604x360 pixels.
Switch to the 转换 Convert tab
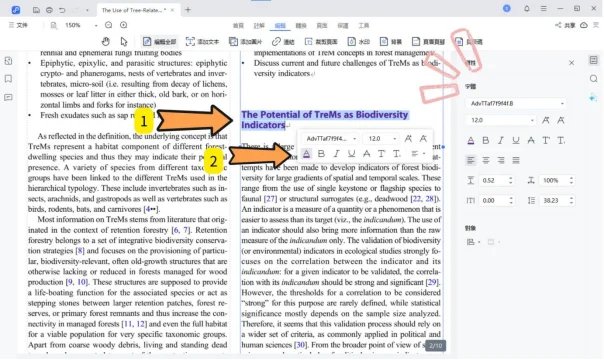pyautogui.click(x=301, y=25)
